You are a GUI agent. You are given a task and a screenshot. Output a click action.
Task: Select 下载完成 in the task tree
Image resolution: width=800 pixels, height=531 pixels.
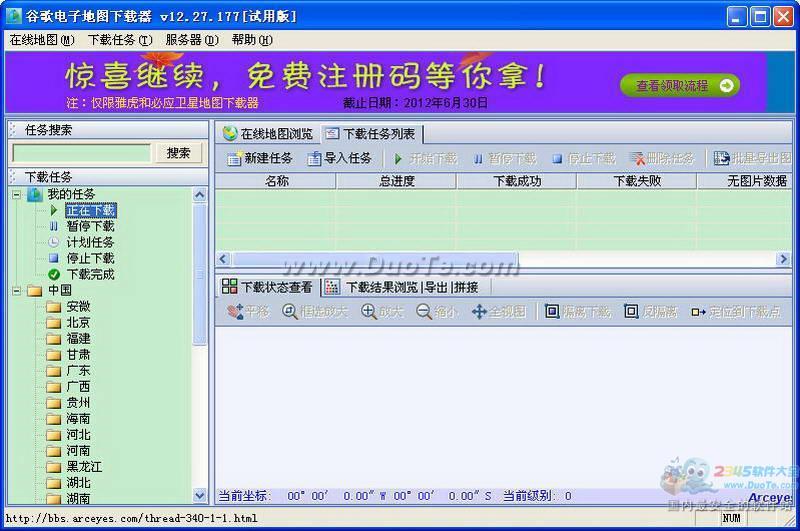pyautogui.click(x=90, y=274)
